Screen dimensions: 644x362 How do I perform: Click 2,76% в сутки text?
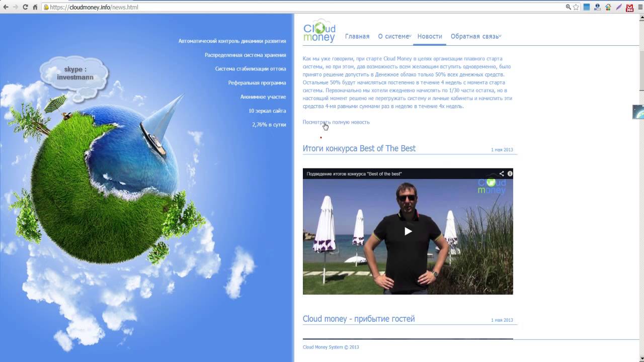click(x=269, y=125)
